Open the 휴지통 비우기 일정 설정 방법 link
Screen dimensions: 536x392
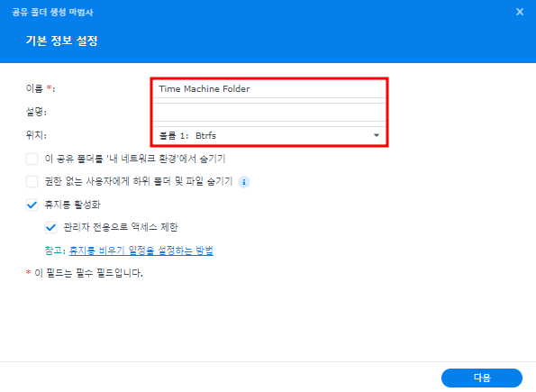click(x=141, y=251)
